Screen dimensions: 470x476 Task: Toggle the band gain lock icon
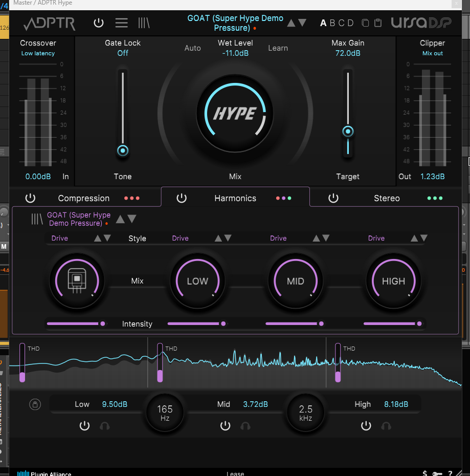[x=35, y=404]
